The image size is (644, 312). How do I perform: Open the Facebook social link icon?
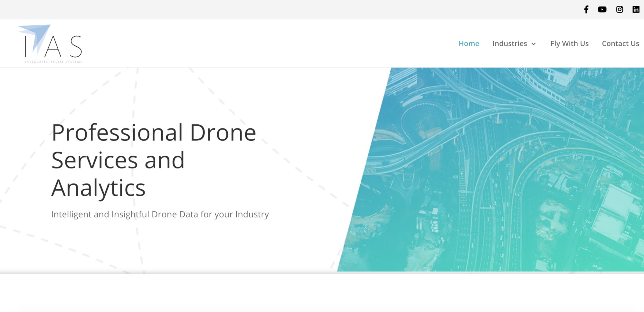[586, 9]
